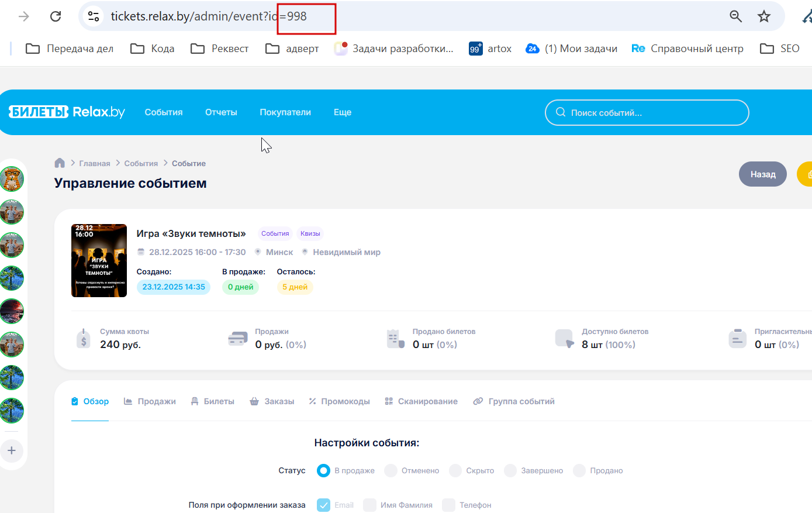Open the Передача дел bookmarks folder

point(70,49)
